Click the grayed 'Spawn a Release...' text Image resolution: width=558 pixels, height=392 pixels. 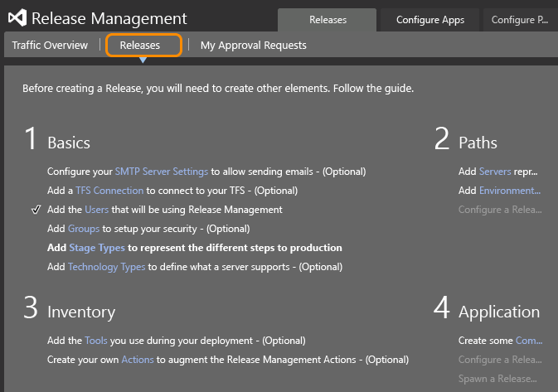[x=497, y=379]
